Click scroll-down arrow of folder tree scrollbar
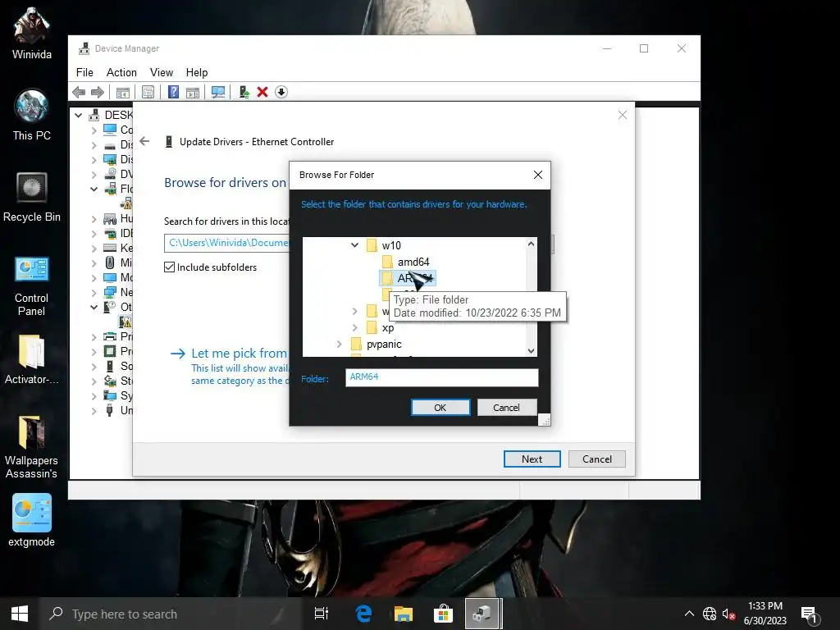Screen dimensions: 840x630 pos(531,351)
